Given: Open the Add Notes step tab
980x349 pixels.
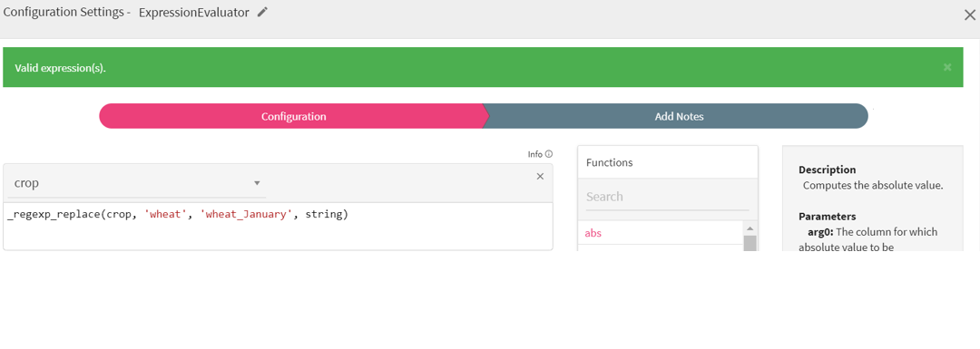Looking at the screenshot, I should pyautogui.click(x=679, y=116).
